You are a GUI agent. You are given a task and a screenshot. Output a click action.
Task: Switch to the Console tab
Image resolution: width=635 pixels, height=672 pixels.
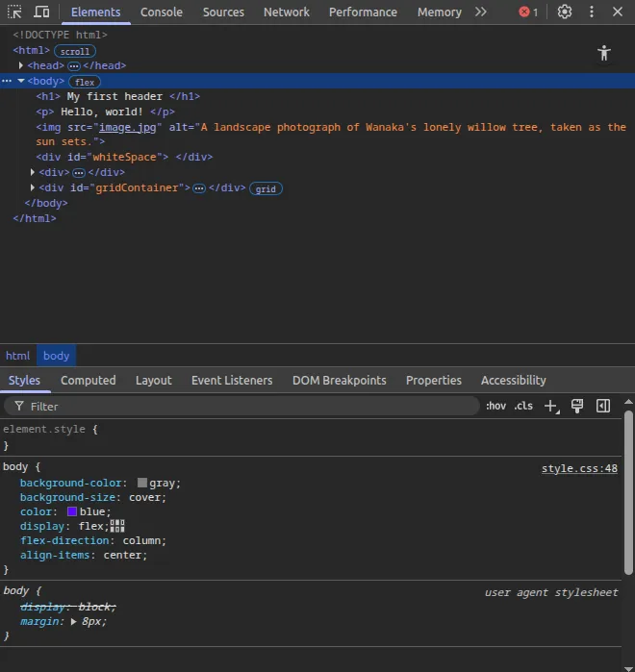162,12
